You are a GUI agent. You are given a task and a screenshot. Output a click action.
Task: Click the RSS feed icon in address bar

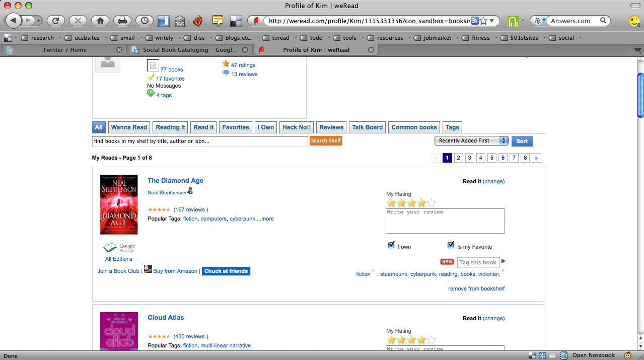click(x=474, y=21)
